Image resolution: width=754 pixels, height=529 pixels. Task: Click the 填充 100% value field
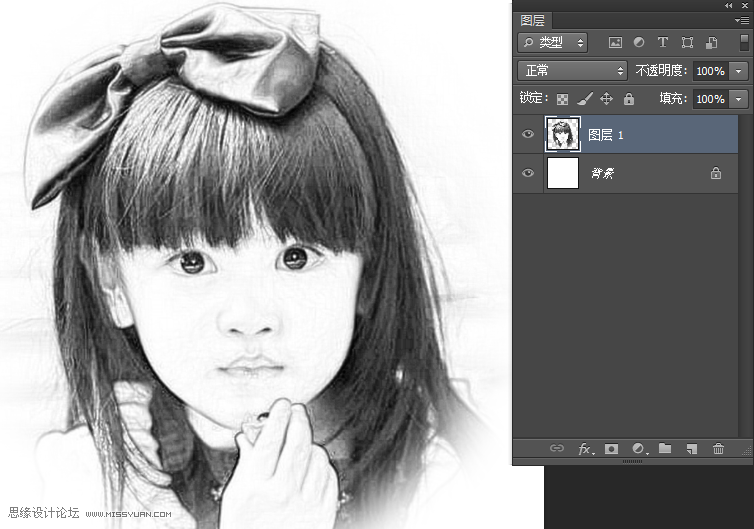pyautogui.click(x=711, y=99)
